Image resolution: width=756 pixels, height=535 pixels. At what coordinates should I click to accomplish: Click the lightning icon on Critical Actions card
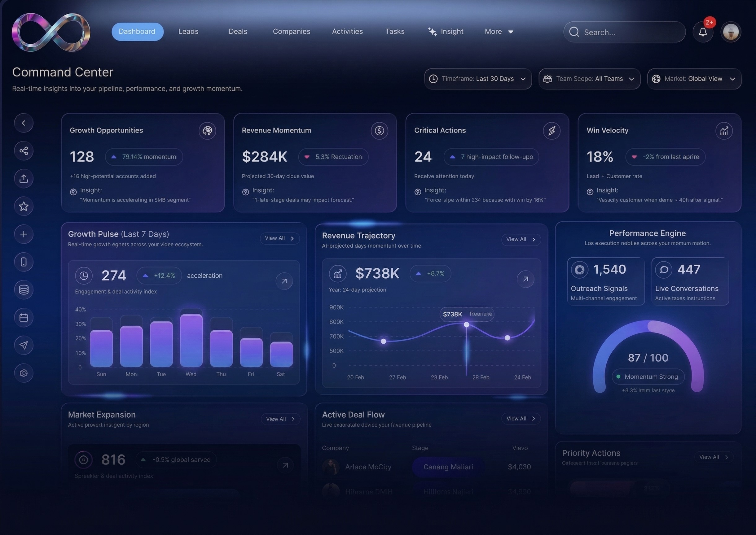click(x=552, y=130)
